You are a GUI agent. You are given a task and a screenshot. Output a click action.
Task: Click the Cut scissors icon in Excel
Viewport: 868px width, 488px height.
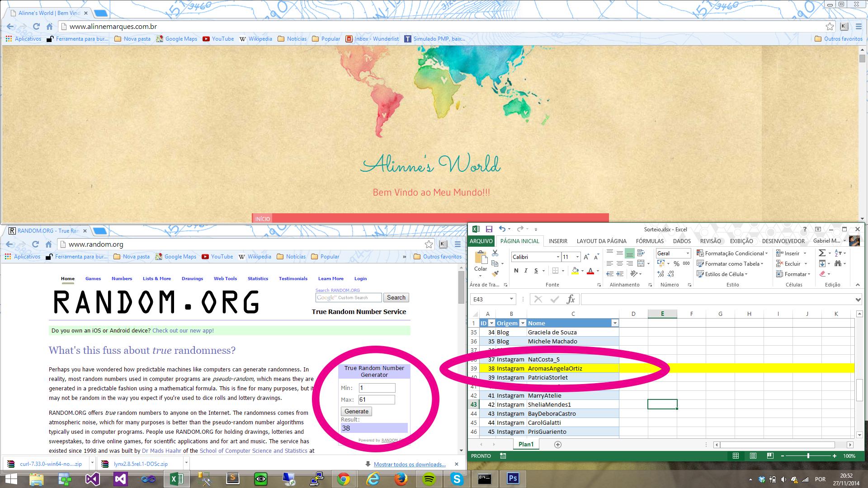pyautogui.click(x=495, y=253)
